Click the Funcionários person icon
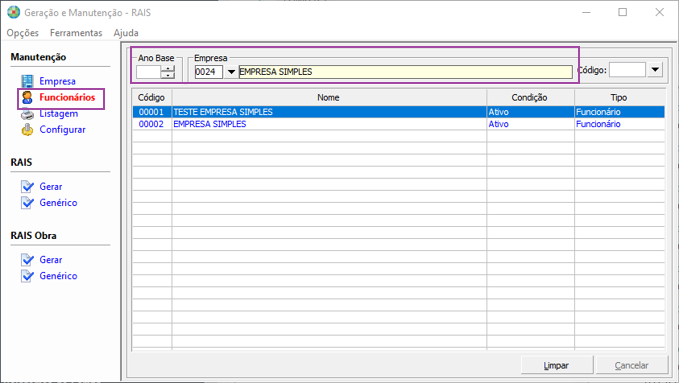682x385 pixels. pyautogui.click(x=27, y=97)
